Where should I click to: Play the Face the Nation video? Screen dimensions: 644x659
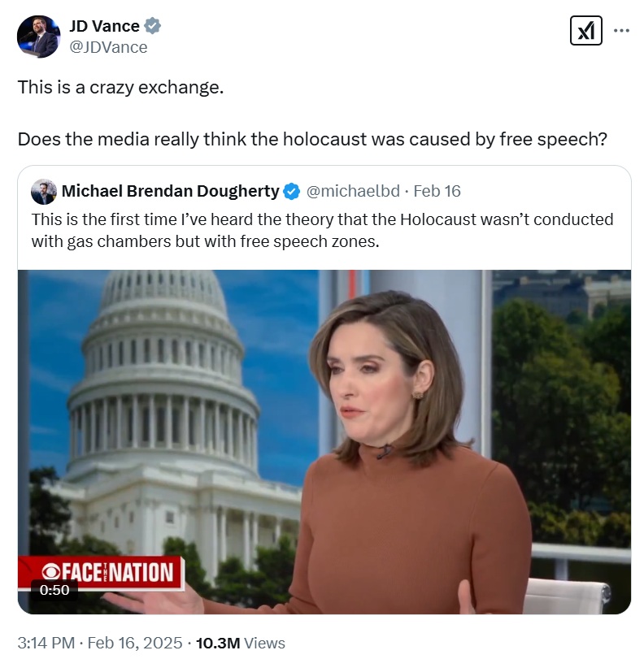coord(324,442)
